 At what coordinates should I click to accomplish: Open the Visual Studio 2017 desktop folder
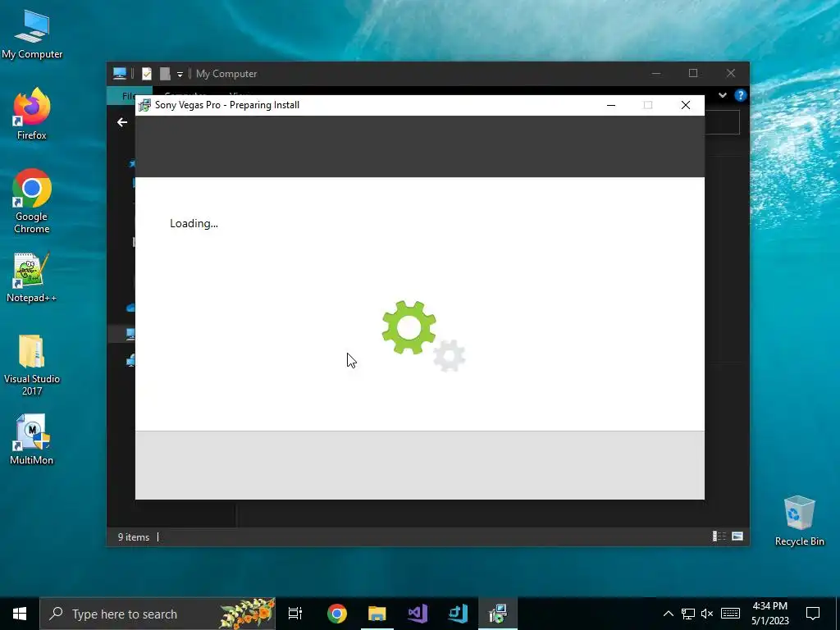(32, 365)
